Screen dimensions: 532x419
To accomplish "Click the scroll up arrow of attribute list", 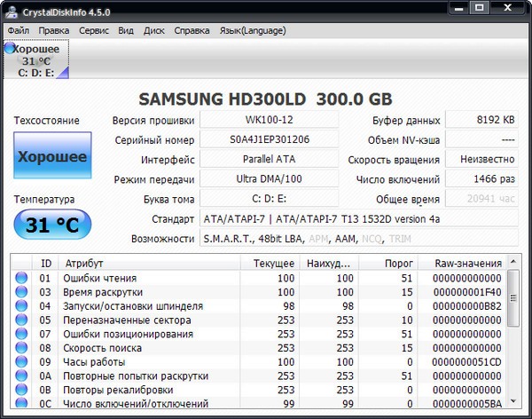I will pyautogui.click(x=513, y=262).
